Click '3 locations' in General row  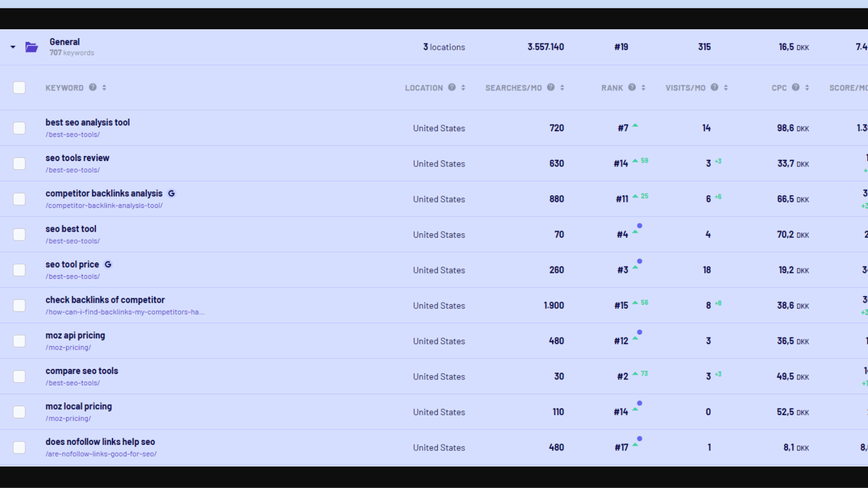444,47
